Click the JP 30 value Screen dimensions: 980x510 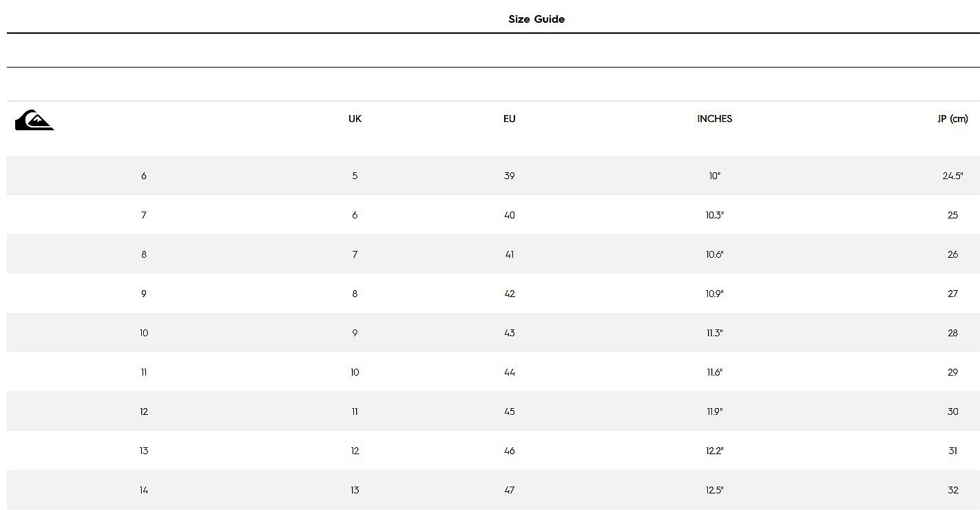[952, 411]
